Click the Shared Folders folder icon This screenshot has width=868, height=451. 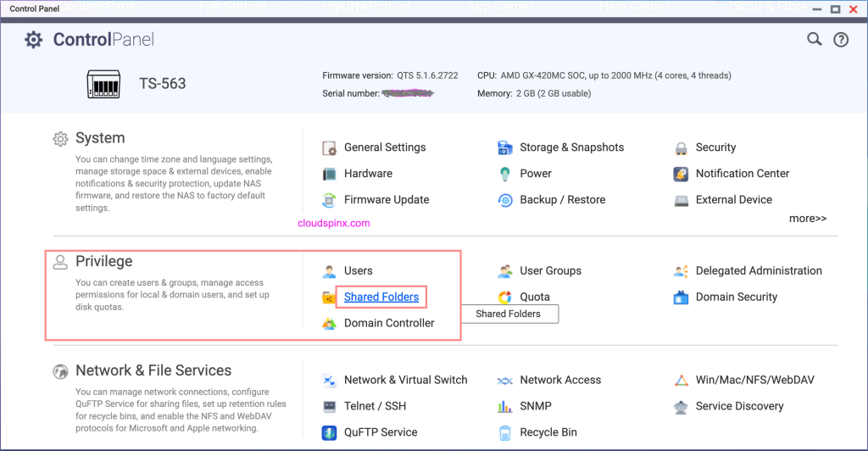(x=329, y=298)
